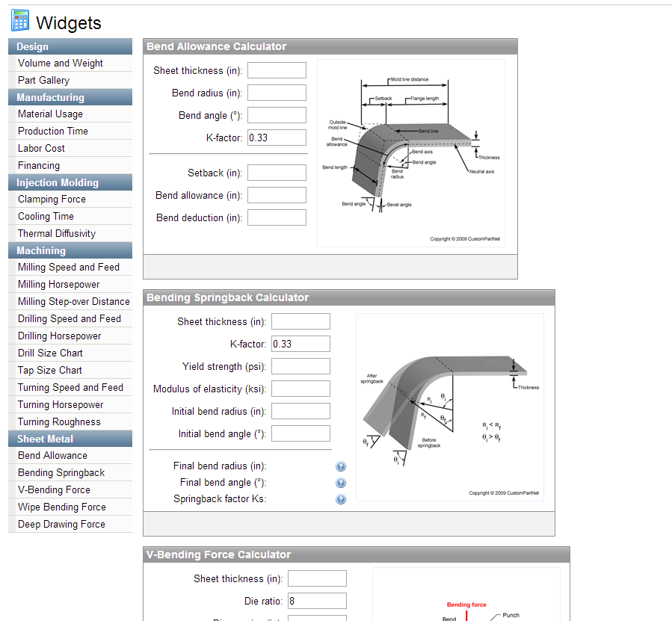Select the Labor Cost link
This screenshot has width=672, height=621.
pos(41,148)
